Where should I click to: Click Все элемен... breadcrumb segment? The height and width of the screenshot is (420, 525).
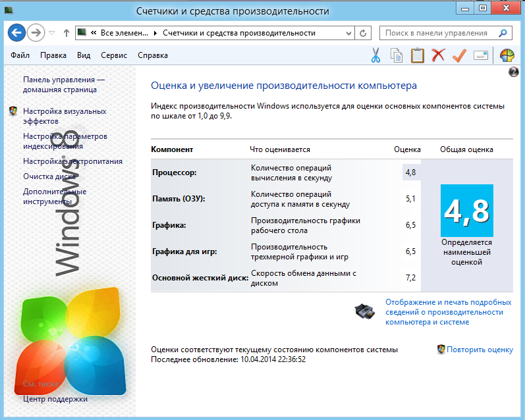(124, 33)
